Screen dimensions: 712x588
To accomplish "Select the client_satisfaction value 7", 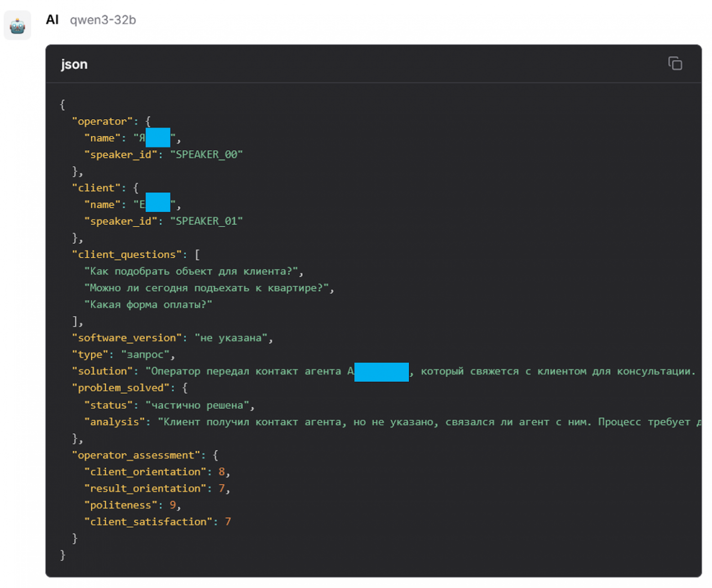I will (x=228, y=522).
